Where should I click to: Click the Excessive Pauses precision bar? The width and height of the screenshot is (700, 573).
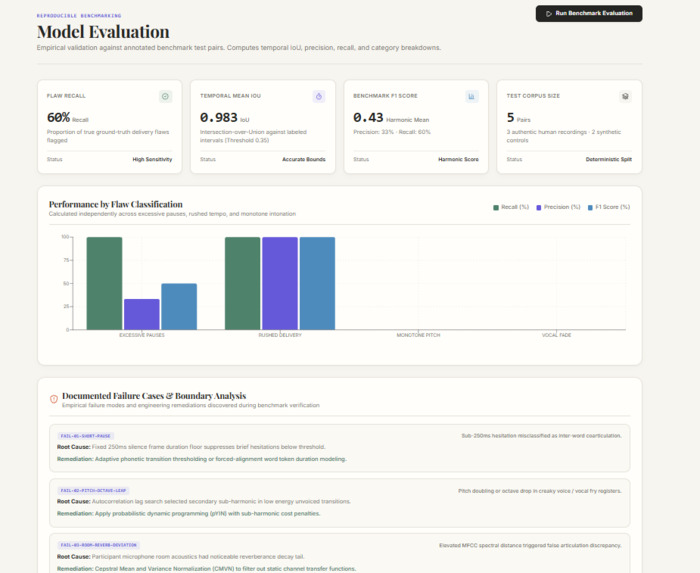click(x=142, y=314)
